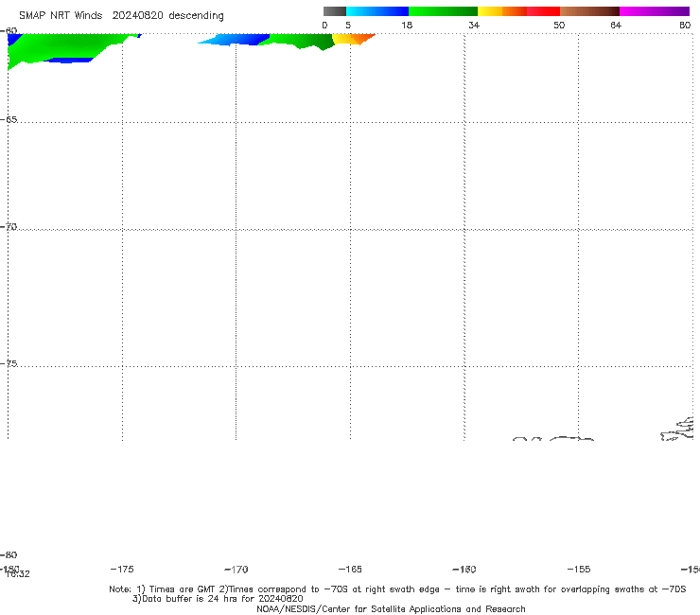Click the -175 longitude axis label
The height and width of the screenshot is (615, 700).
pos(122,570)
